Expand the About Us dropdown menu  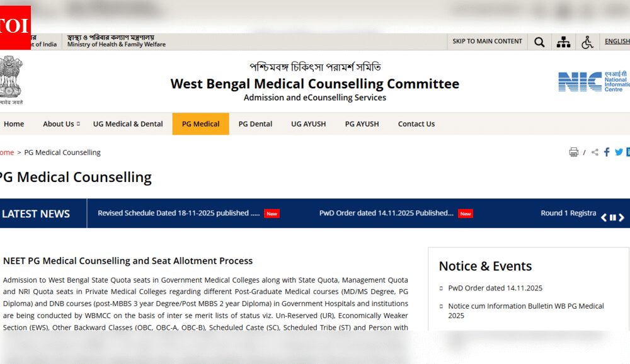point(61,124)
